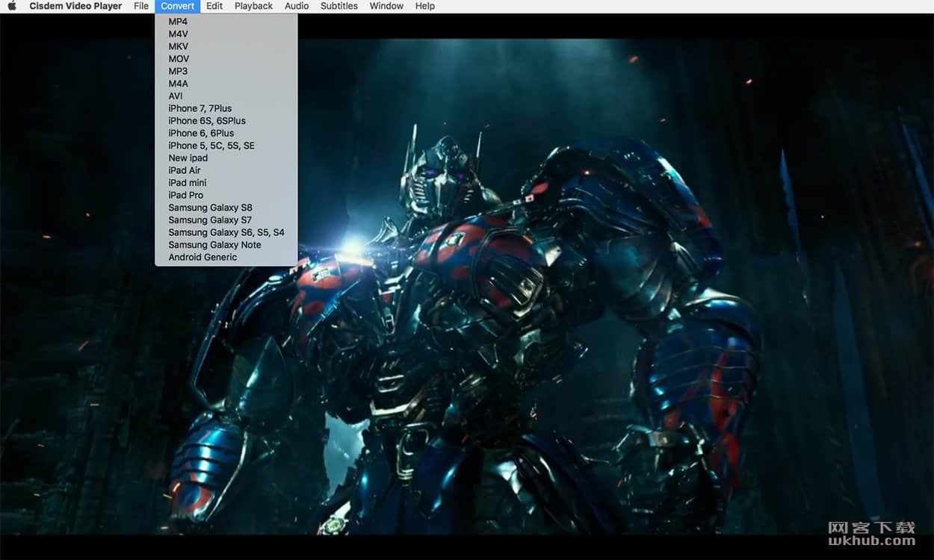Viewport: 934px width, 560px height.
Task: Choose Samsung Galaxy S6, S5, S4 preset
Action: pos(226,232)
